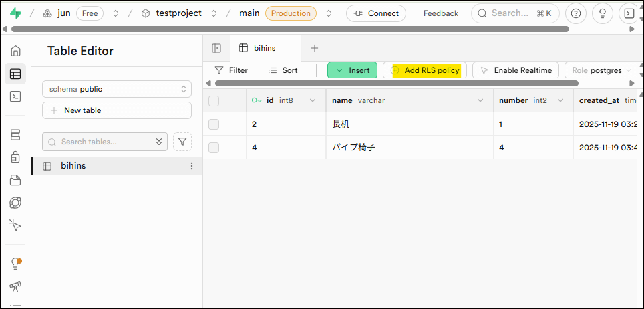Image resolution: width=644 pixels, height=309 pixels.
Task: Check the パイプ椅子 row checkbox
Action: (214, 148)
